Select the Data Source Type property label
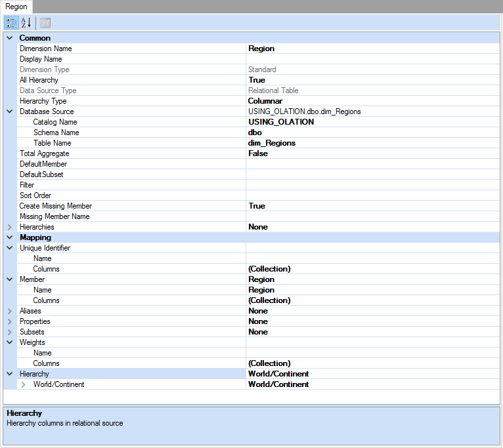503x448 pixels. [x=48, y=91]
